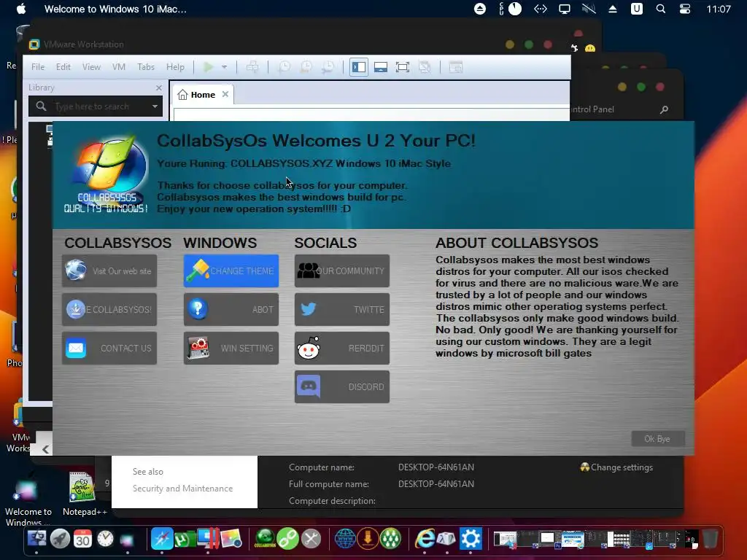
Task: Open the View menu in VMware Workstation
Action: [x=91, y=67]
